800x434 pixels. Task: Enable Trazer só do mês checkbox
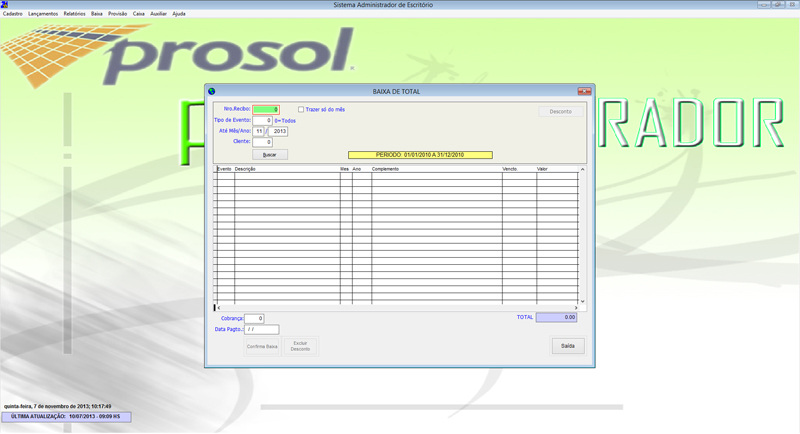pos(301,109)
